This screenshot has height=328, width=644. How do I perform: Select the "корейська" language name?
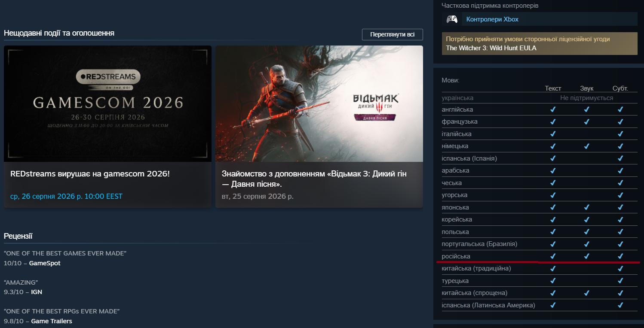[457, 219]
